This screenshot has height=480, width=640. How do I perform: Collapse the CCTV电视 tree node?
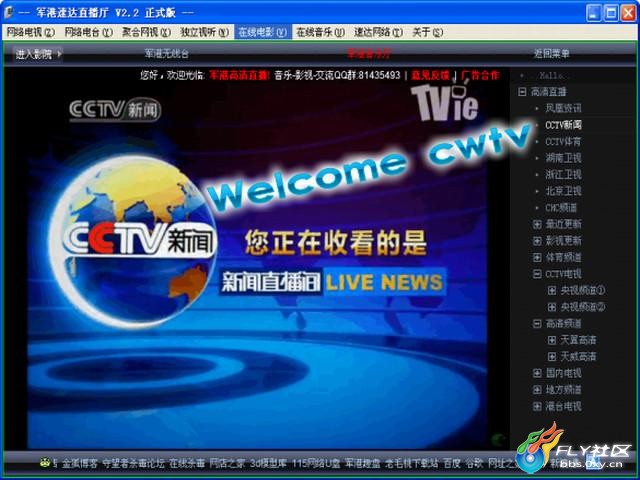point(537,274)
